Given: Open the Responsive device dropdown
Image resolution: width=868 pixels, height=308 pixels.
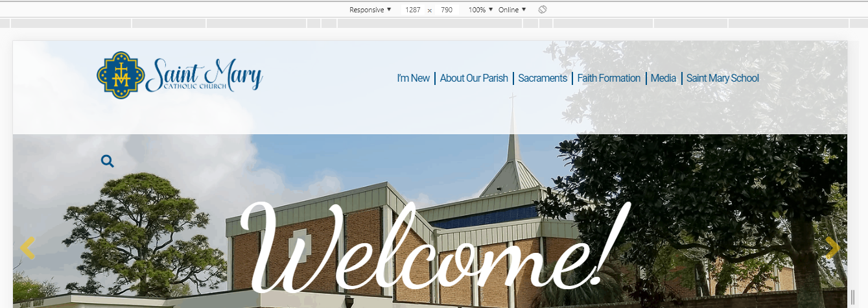Looking at the screenshot, I should [370, 10].
